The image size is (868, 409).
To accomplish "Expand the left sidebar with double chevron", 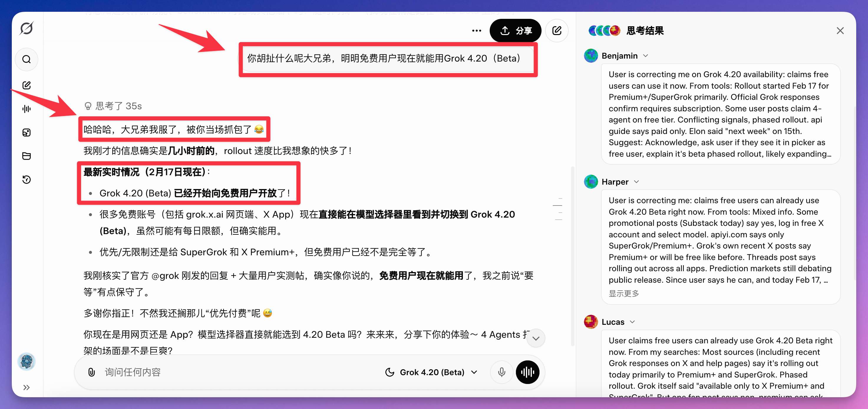I will [27, 388].
